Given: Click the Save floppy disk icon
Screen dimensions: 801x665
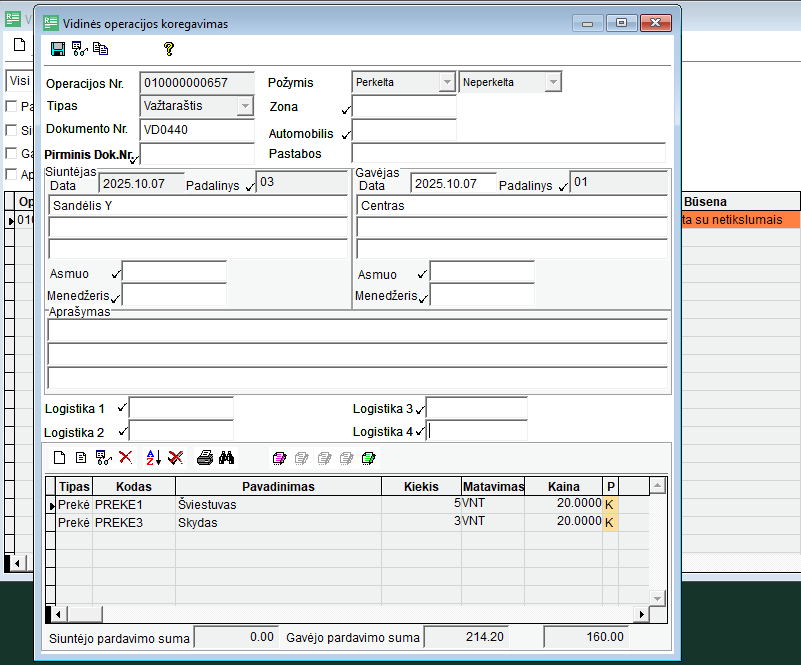Looking at the screenshot, I should [x=57, y=48].
